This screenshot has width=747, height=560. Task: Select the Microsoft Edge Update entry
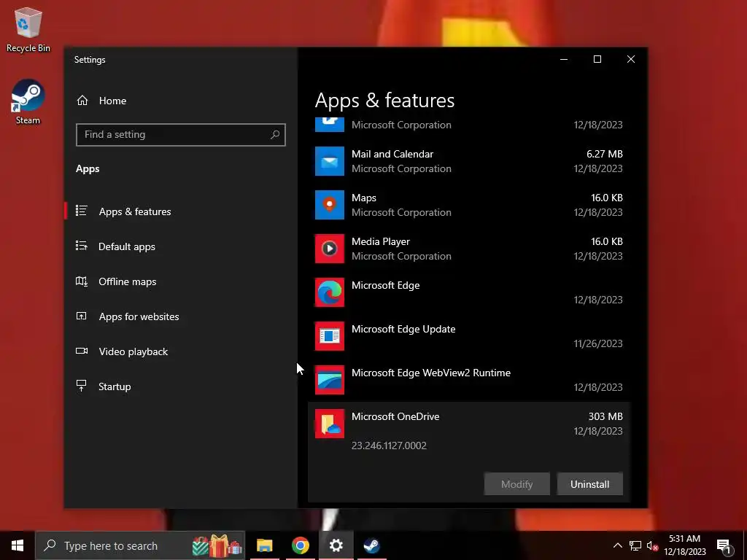coord(469,336)
